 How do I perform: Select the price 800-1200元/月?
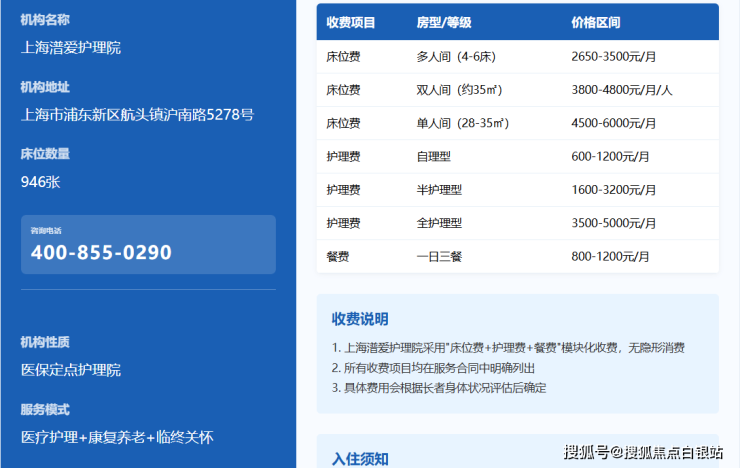[610, 257]
